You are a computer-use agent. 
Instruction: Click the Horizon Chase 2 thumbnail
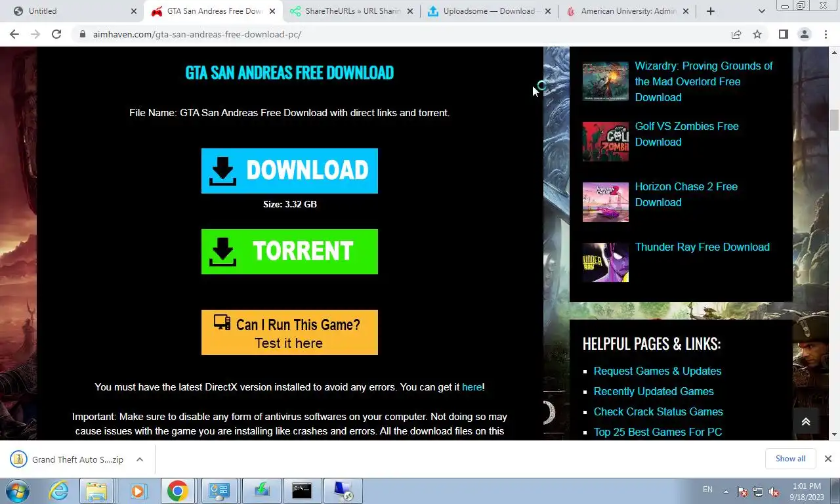tap(605, 202)
